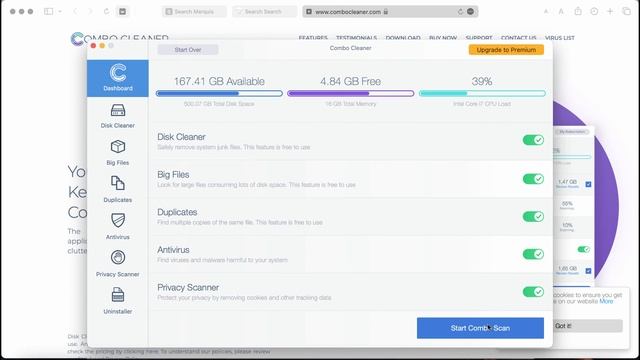
Task: Go back with Safari back arrow
Action: tap(75, 11)
